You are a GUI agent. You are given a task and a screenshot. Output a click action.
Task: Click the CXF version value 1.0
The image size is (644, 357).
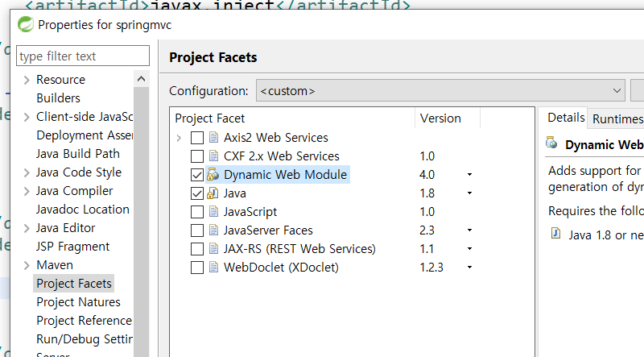click(x=427, y=156)
